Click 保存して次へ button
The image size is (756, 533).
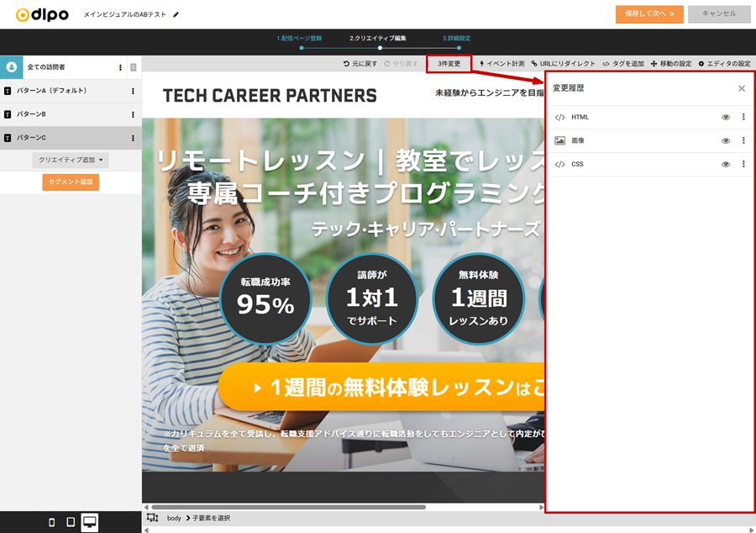click(x=649, y=14)
